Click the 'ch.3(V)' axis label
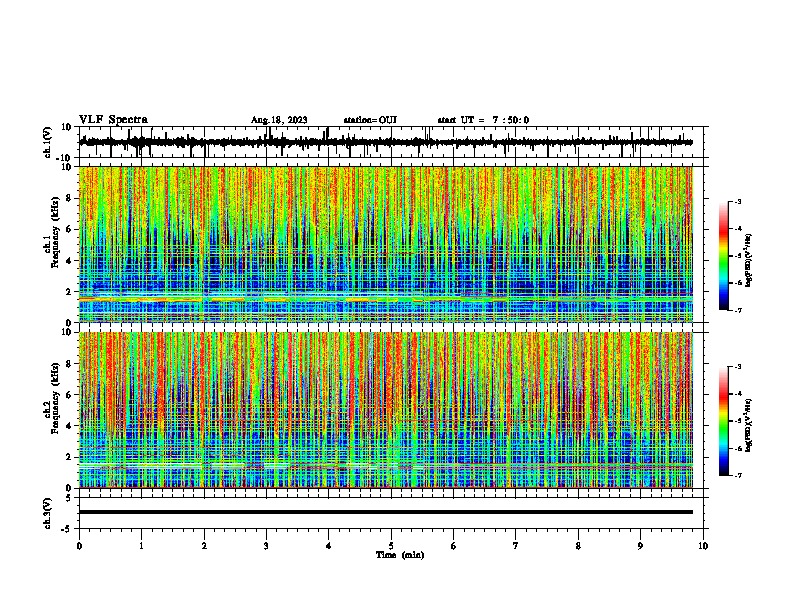The height and width of the screenshot is (612, 792). click(47, 513)
